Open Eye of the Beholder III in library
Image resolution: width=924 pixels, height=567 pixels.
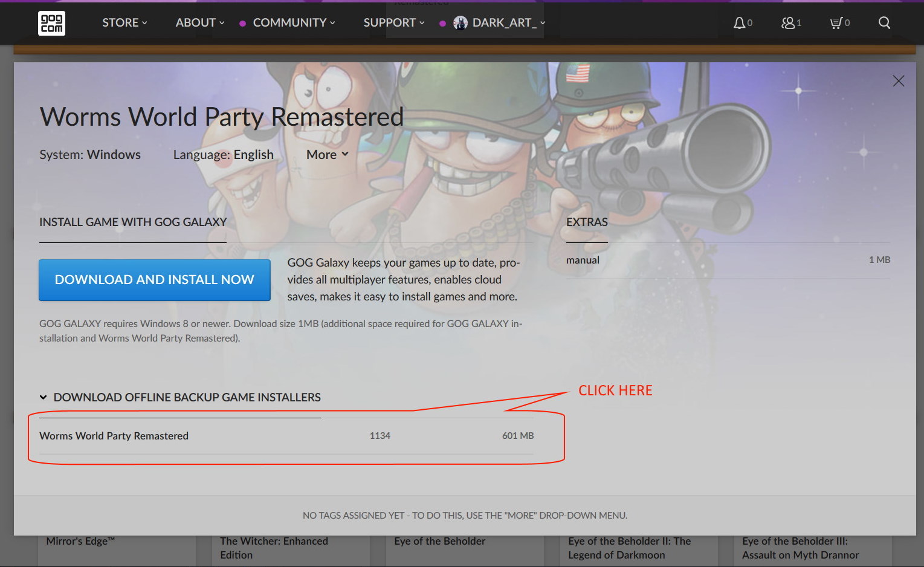tap(800, 548)
